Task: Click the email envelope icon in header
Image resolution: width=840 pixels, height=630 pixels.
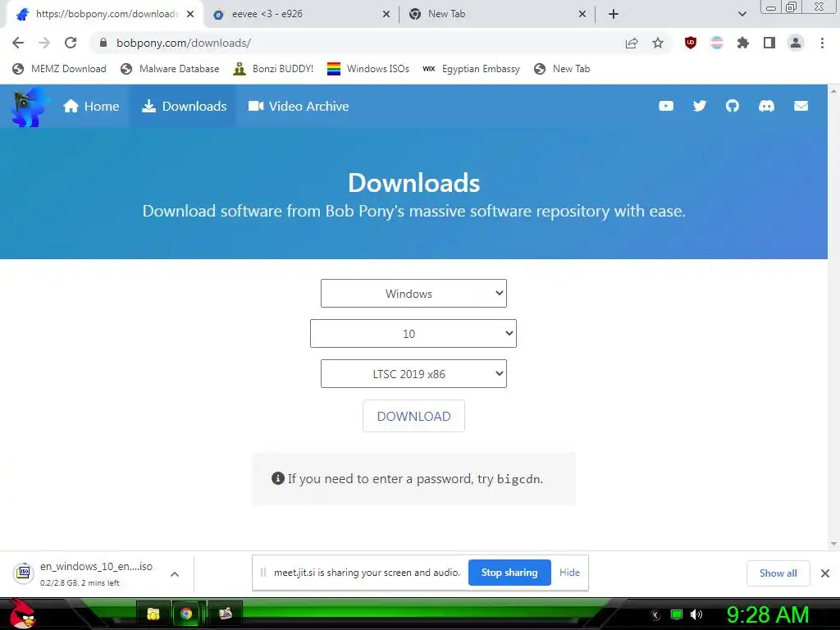Action: click(801, 106)
